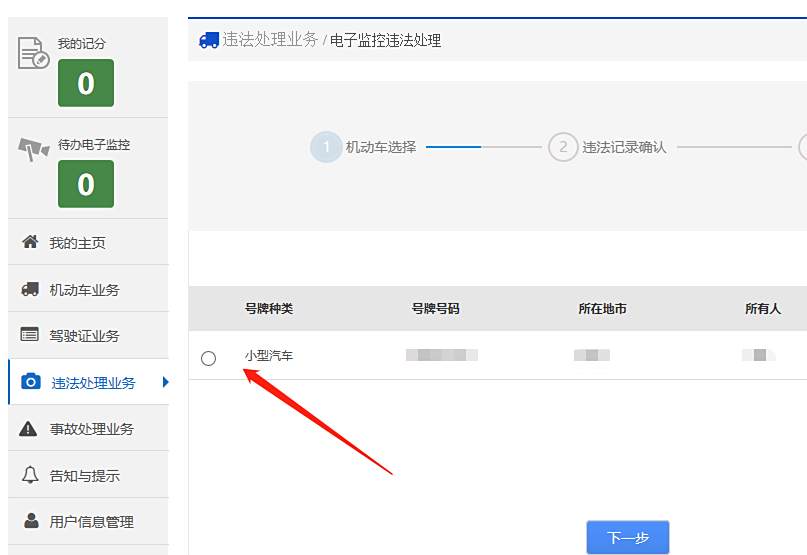Click the blue truck breadcrumb icon
Screen dimensions: 807x555
(x=209, y=40)
